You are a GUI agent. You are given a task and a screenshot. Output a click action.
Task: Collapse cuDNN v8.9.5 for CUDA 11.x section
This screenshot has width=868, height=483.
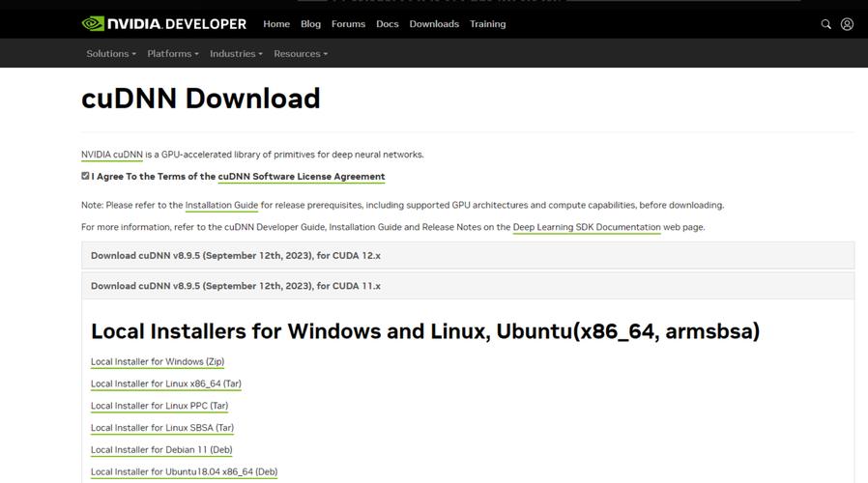pos(468,286)
